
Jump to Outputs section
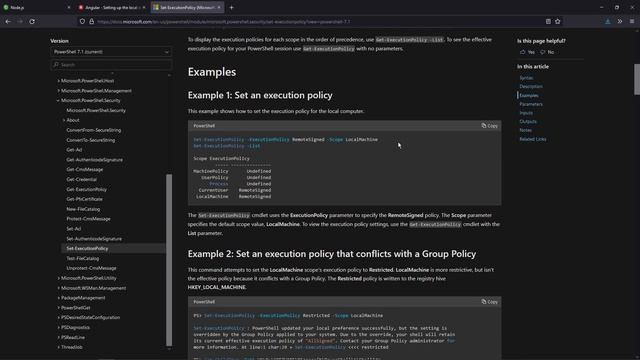pos(528,122)
